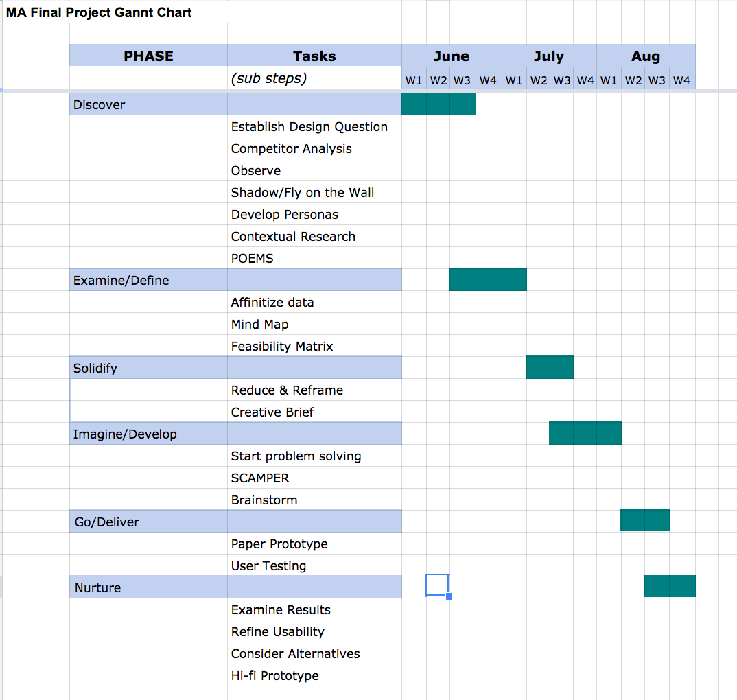Click the Aug month header
737x700 pixels.
pyautogui.click(x=646, y=56)
